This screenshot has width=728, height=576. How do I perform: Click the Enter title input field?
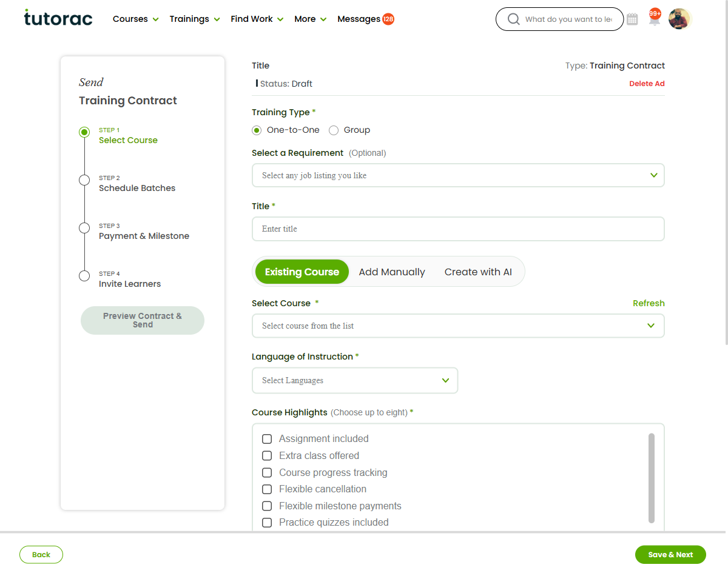point(458,229)
